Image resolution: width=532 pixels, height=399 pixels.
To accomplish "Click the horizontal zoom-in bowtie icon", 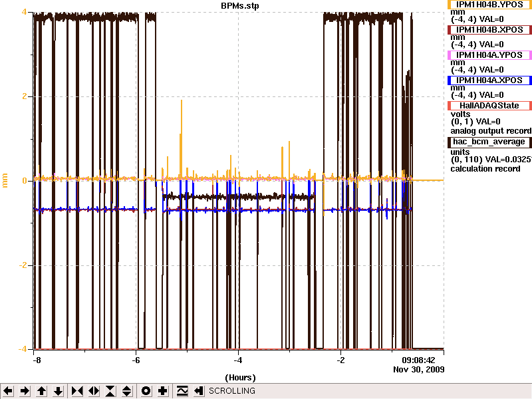I will [x=77, y=391].
